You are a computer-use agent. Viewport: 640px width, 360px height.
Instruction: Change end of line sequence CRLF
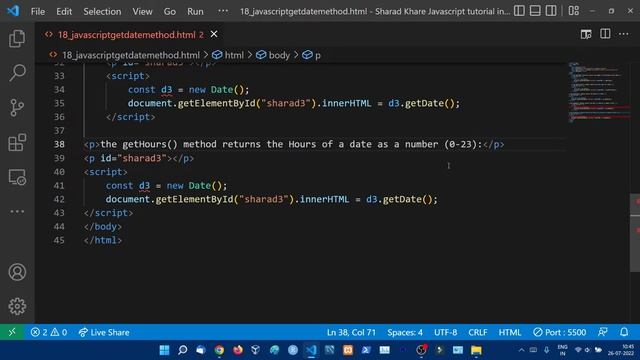pos(478,332)
